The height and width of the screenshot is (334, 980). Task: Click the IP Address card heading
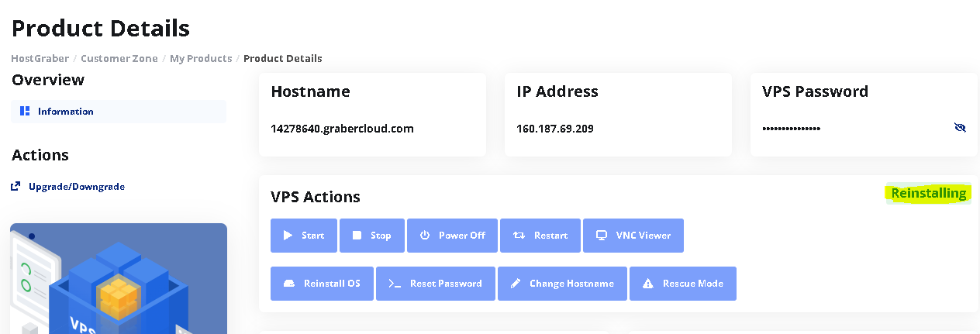pyautogui.click(x=557, y=91)
